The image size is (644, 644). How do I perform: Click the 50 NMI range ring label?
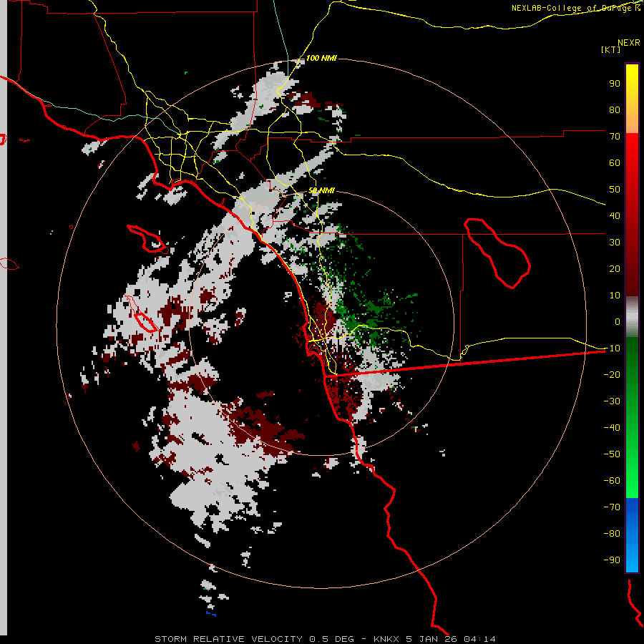(x=321, y=190)
